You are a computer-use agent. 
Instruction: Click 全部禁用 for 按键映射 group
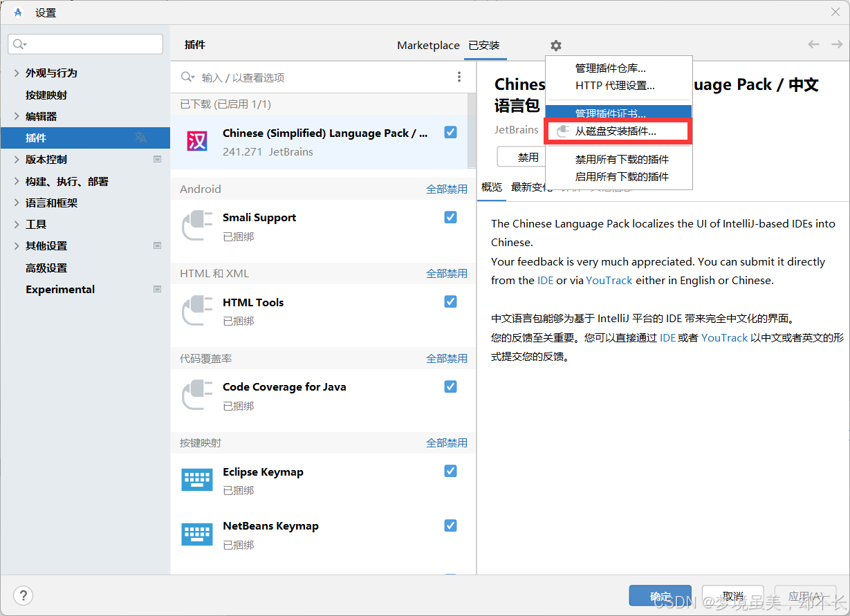(447, 442)
